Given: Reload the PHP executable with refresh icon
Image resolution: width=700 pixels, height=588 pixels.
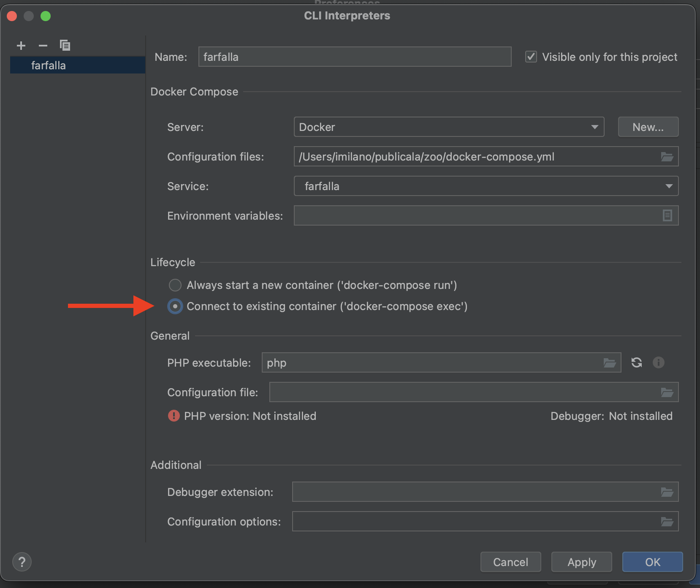Looking at the screenshot, I should 637,362.
